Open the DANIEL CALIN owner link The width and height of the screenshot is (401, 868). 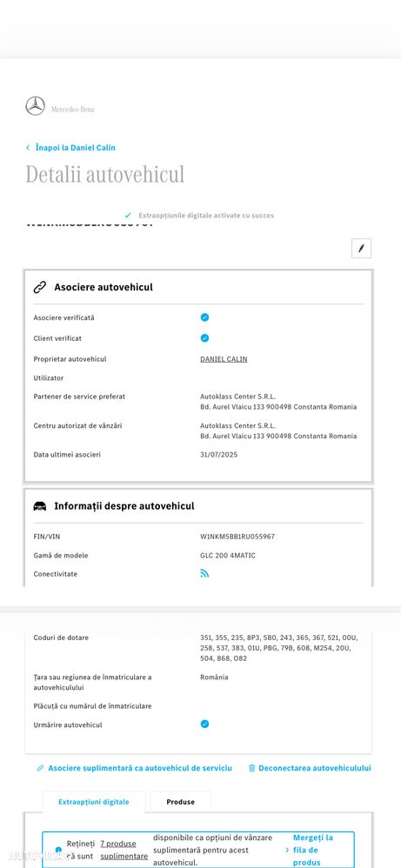[224, 359]
